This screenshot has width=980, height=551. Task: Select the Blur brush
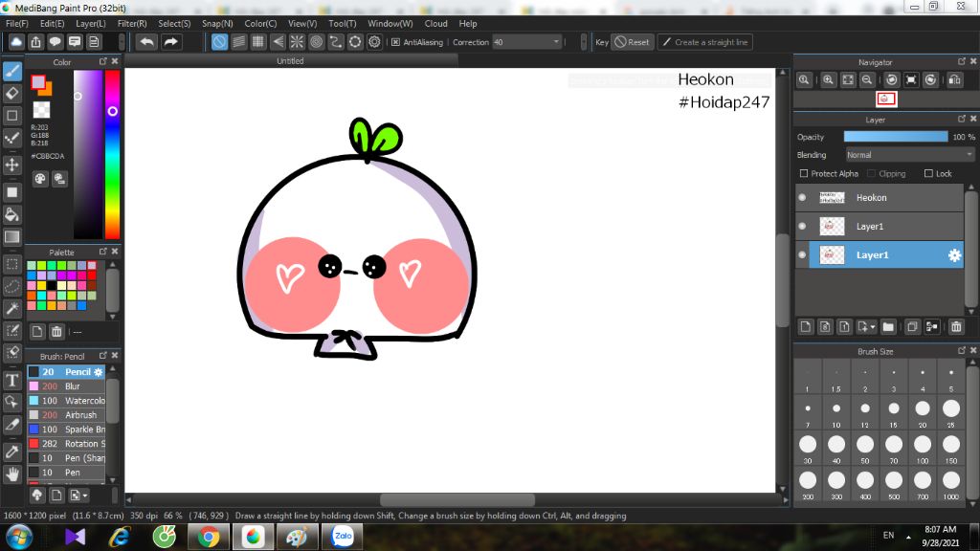point(66,386)
